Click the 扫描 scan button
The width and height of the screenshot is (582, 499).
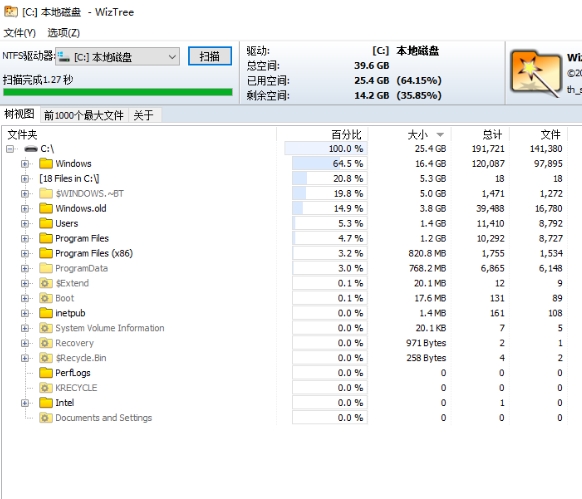tap(210, 56)
